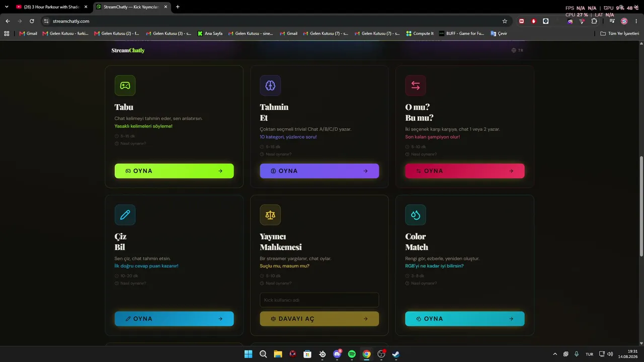644x362 pixels.
Task: Open the Chrome apps grid icon
Action: click(x=7, y=34)
